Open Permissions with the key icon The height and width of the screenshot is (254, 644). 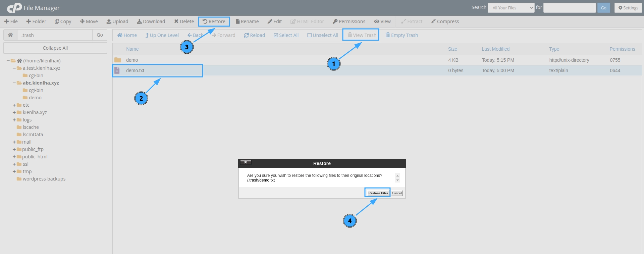coord(335,21)
